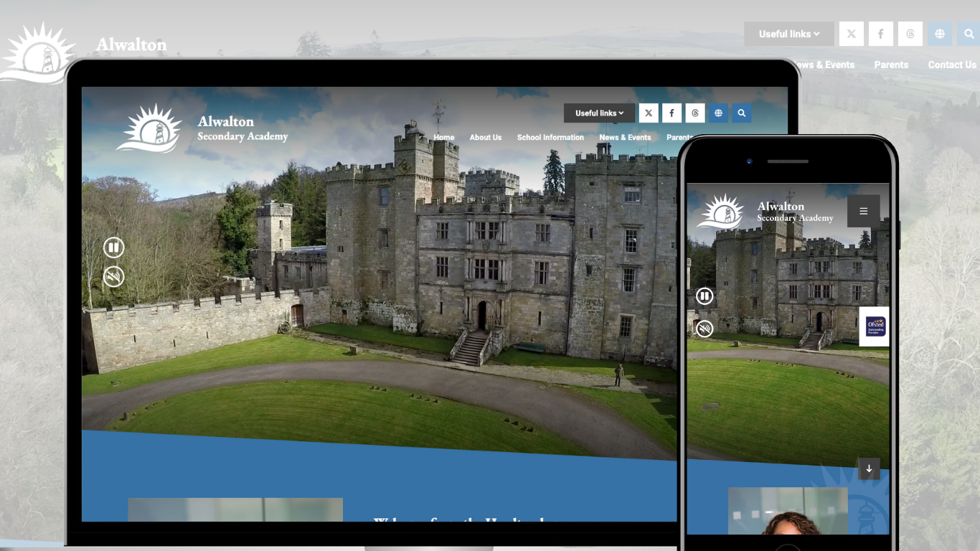Click the globe icon inside the desktop mockup
The image size is (980, 551).
718,113
